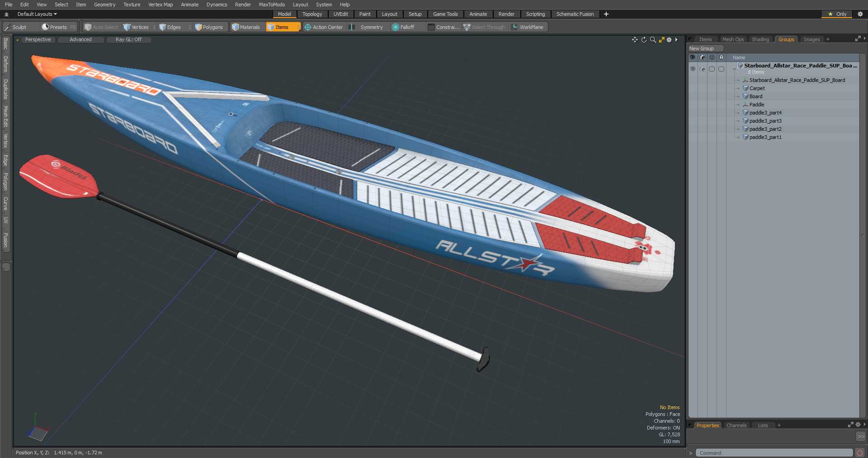This screenshot has height=458, width=868.
Task: Open the Presets browser
Action: 59,27
